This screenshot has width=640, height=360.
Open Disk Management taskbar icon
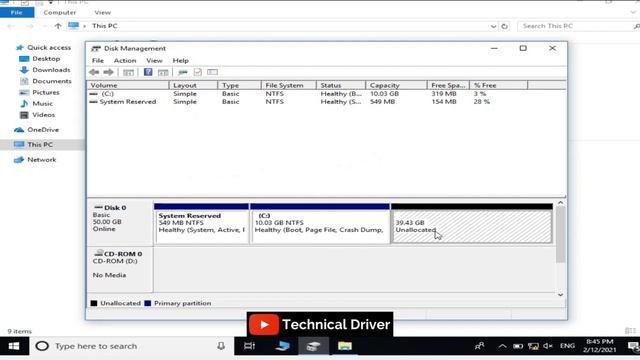coord(313,346)
